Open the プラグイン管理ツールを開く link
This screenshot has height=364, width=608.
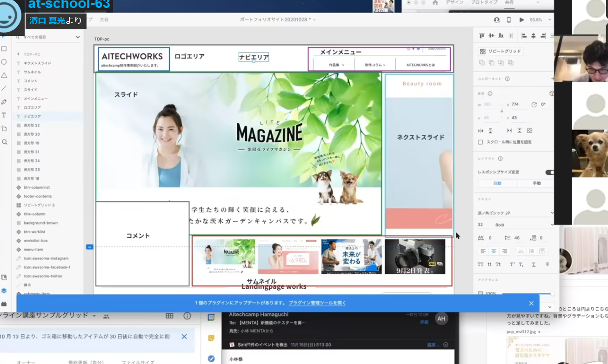pos(317,303)
